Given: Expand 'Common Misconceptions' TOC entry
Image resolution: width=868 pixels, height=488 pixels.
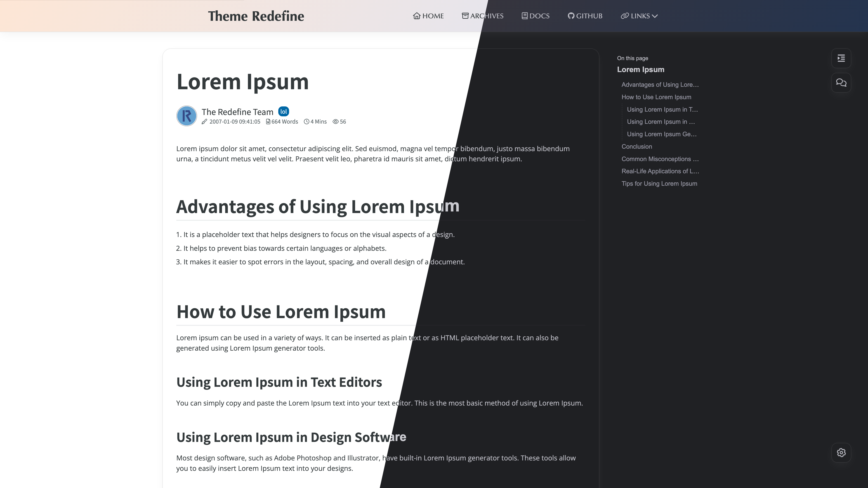Looking at the screenshot, I should [x=660, y=159].
